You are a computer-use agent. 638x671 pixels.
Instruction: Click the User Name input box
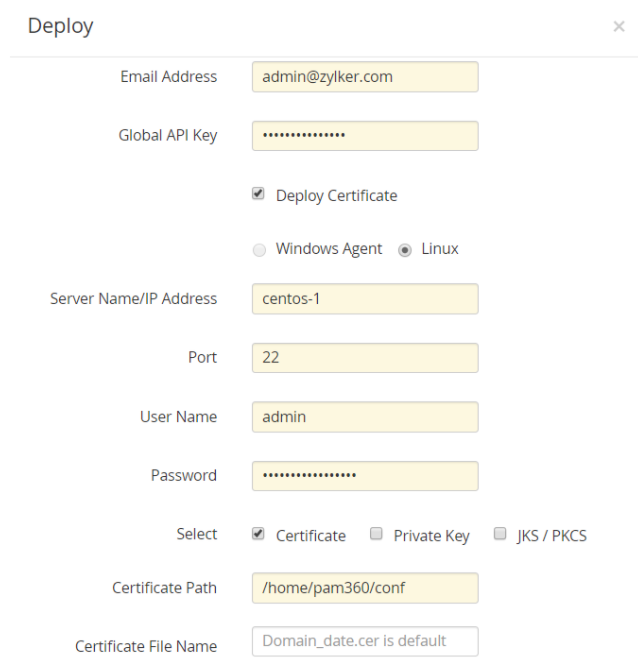coord(365,417)
